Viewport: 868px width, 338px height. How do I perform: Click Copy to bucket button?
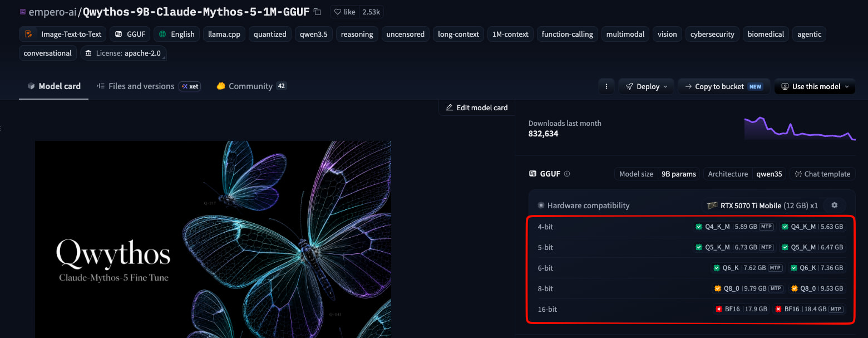click(x=724, y=86)
